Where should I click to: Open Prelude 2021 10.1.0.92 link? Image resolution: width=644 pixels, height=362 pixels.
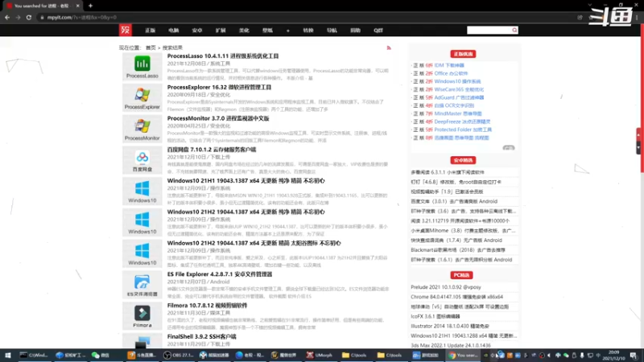click(446, 287)
